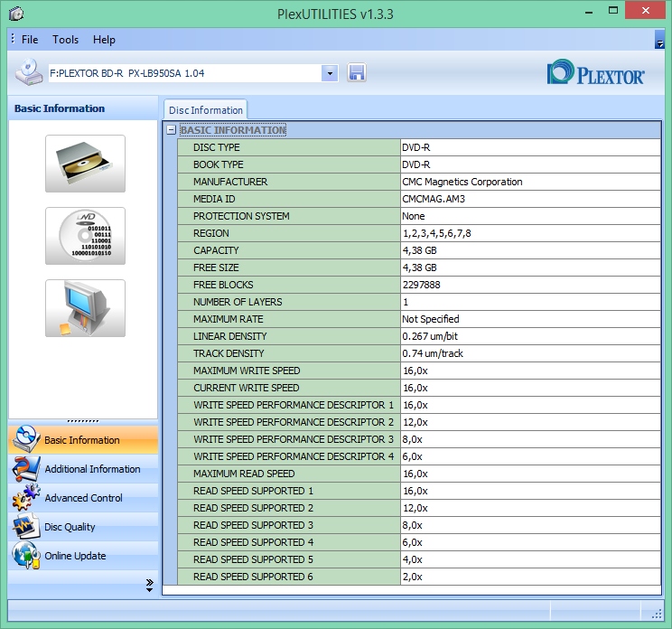This screenshot has height=629, width=672.
Task: Click the binary data disc icon
Action: (x=85, y=236)
